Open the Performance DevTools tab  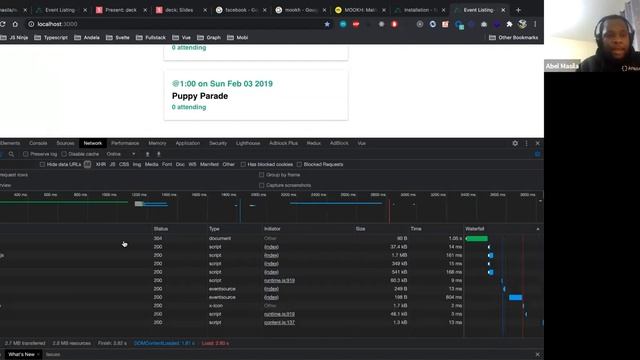[x=125, y=143]
